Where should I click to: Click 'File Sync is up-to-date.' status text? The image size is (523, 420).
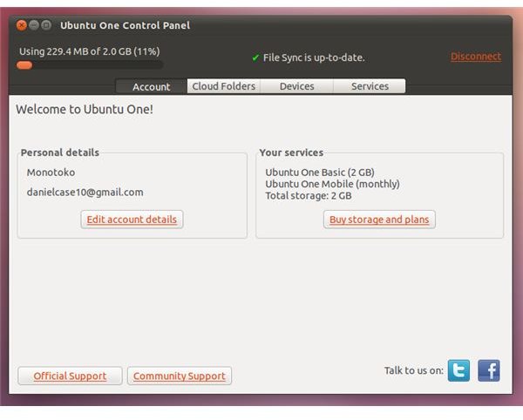click(314, 58)
